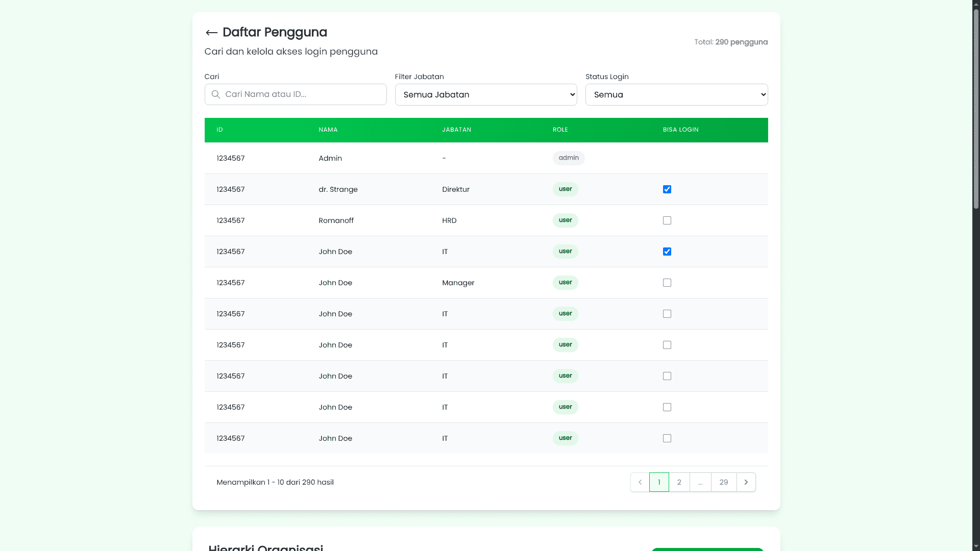Jump to page 29
Screen dimensions: 980x551
[x=723, y=482]
